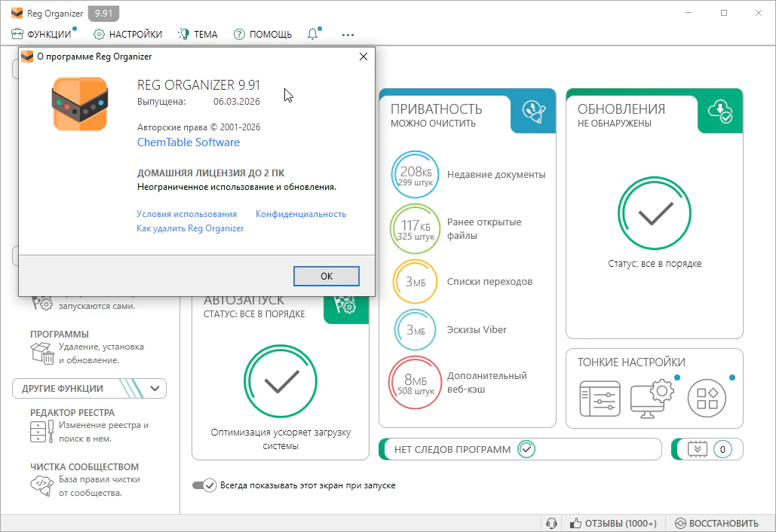Toggle Всегда показывать этот экран при запуске
776x532 pixels.
tap(204, 485)
